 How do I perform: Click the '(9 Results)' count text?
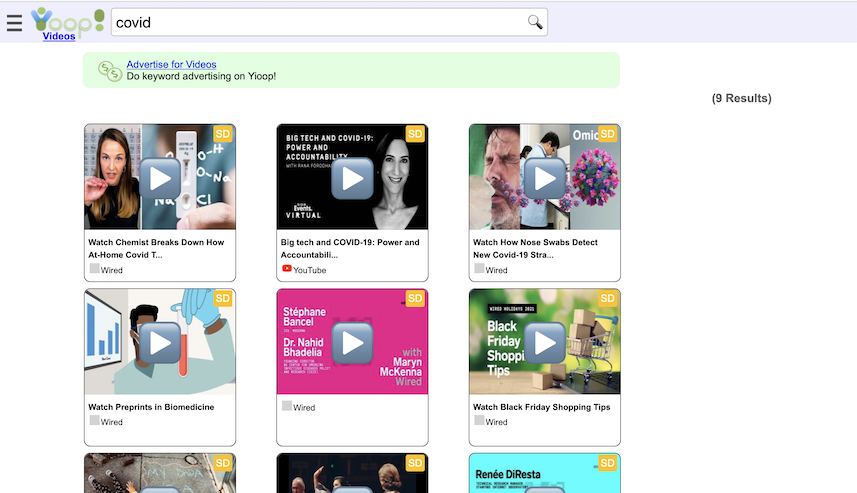(x=742, y=98)
